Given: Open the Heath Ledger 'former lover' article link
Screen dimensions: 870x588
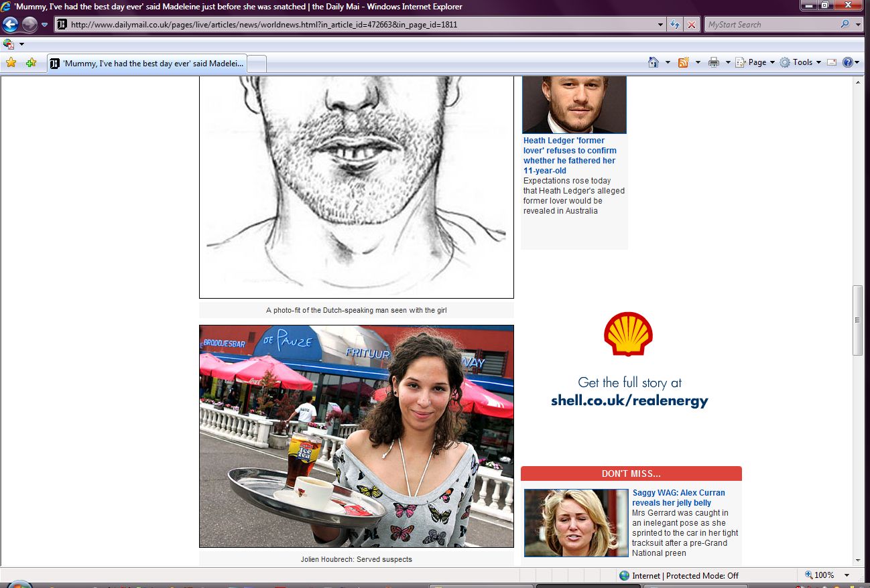Looking at the screenshot, I should (569, 155).
